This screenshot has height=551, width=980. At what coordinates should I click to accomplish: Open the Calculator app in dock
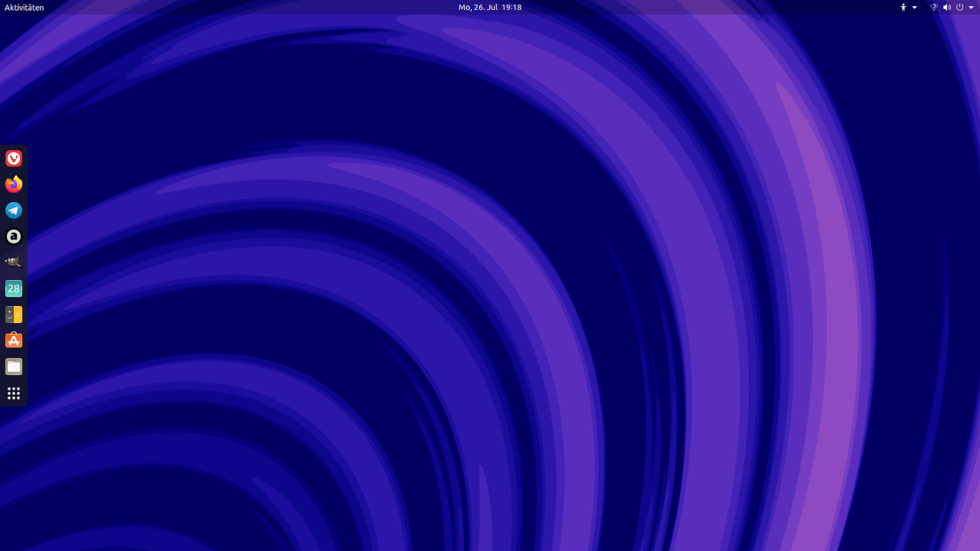tap(14, 315)
